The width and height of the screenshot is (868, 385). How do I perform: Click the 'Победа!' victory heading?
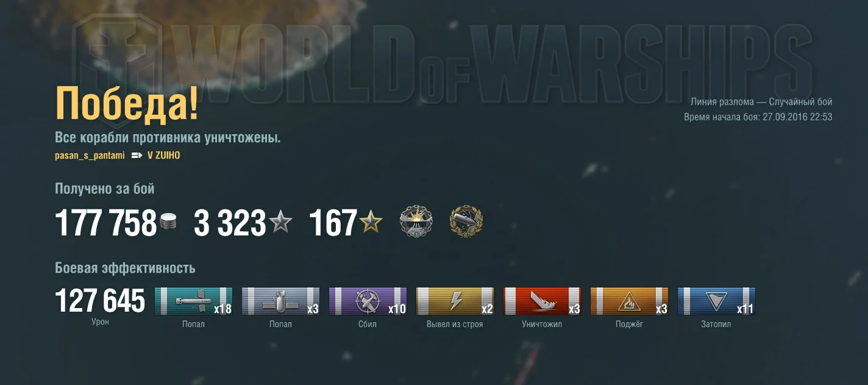tap(127, 104)
